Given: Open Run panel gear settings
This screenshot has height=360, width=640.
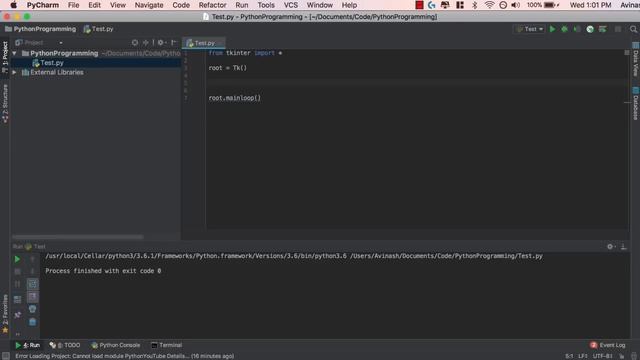Looking at the screenshot, I should (x=611, y=247).
